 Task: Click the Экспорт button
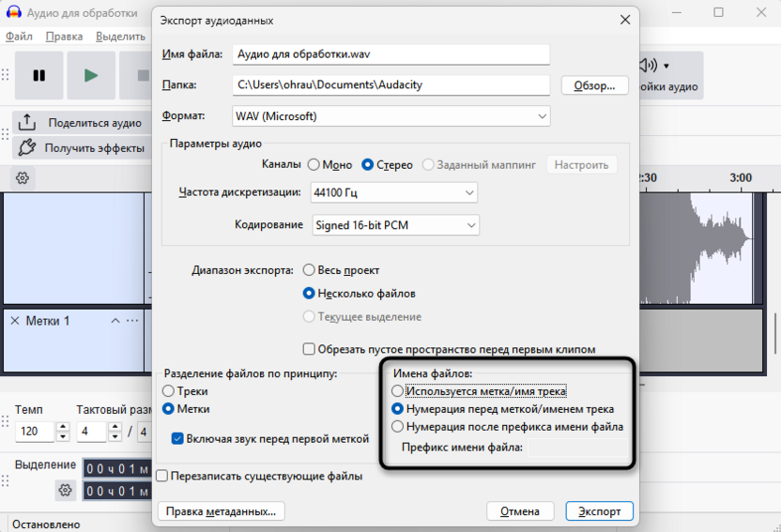pos(599,511)
